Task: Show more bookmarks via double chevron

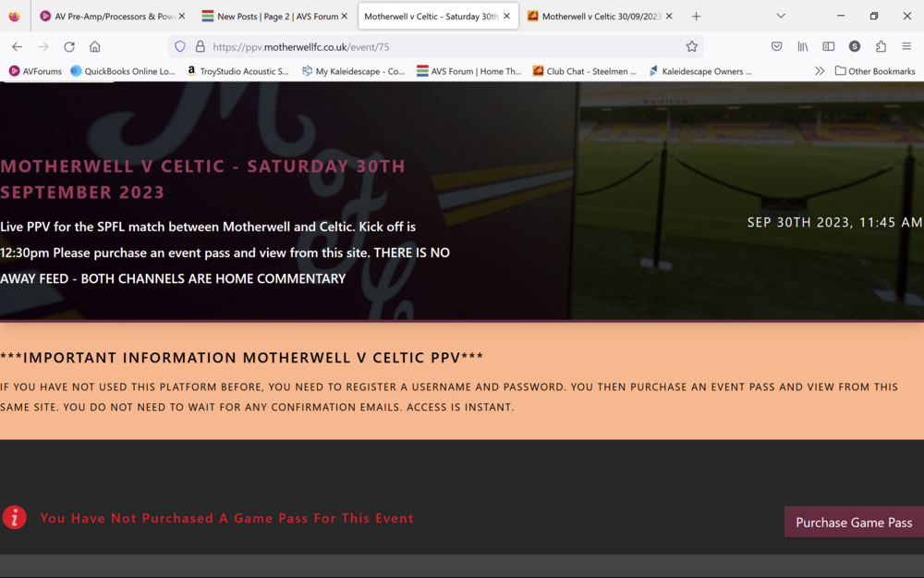Action: click(819, 71)
